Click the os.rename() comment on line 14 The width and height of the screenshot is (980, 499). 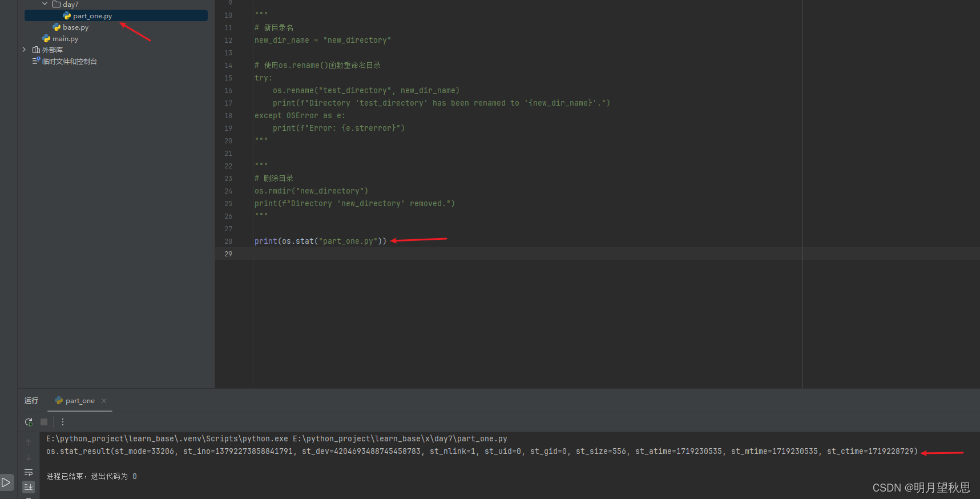318,65
